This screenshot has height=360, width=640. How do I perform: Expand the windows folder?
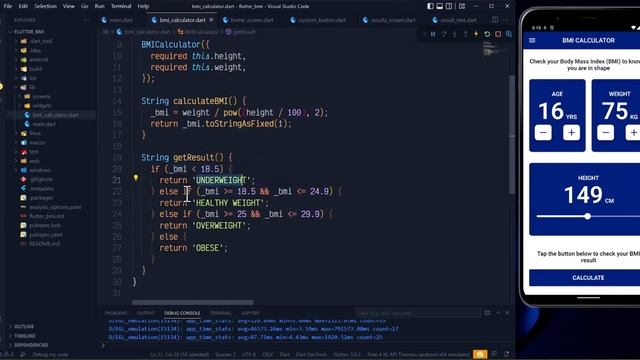40,170
